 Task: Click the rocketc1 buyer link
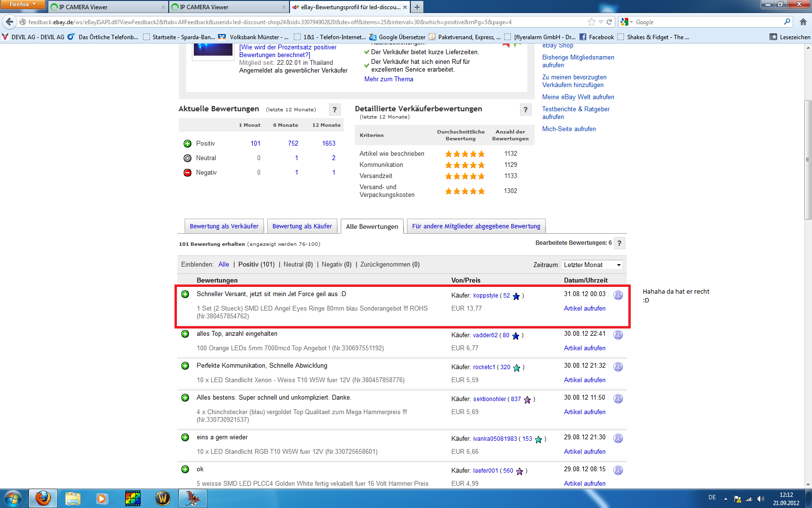click(x=484, y=367)
